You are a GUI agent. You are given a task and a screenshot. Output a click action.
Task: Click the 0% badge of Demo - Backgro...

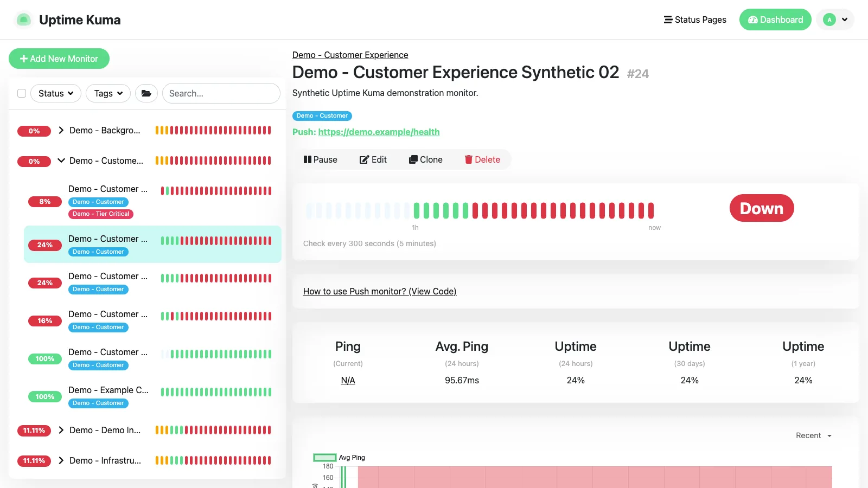(34, 131)
